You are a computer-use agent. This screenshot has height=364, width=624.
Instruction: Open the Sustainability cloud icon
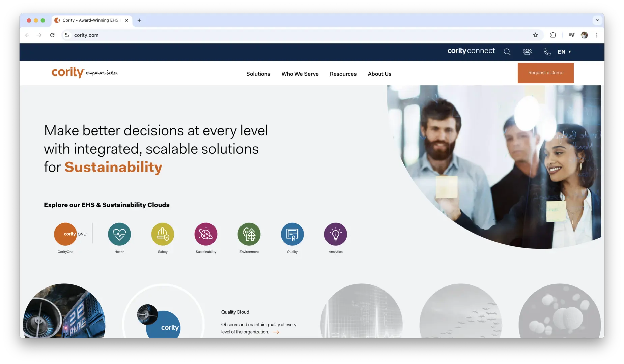206,234
